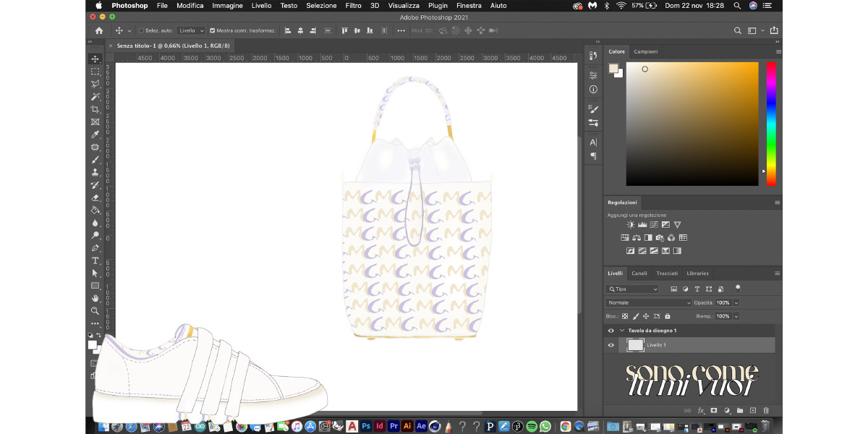The height and width of the screenshot is (434, 868).
Task: Select the Hand tool
Action: (x=95, y=298)
